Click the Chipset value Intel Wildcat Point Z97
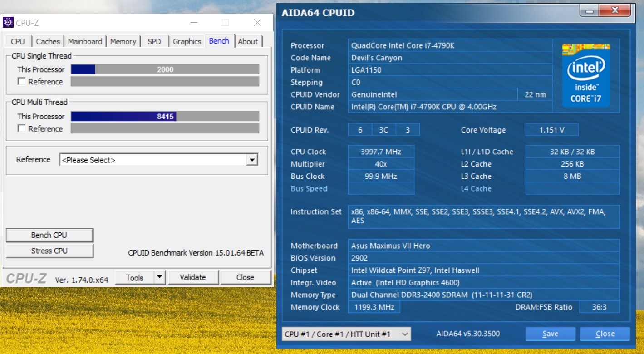 pyautogui.click(x=484, y=270)
